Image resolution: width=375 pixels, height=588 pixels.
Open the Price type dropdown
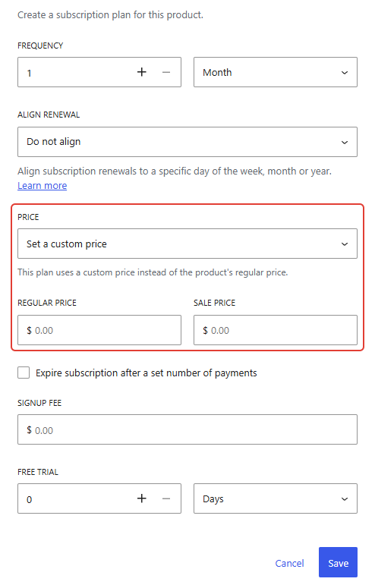click(x=187, y=244)
